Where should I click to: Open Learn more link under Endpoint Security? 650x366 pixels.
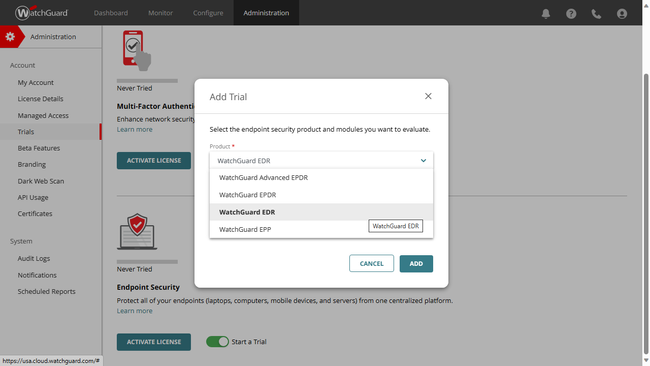click(x=134, y=311)
